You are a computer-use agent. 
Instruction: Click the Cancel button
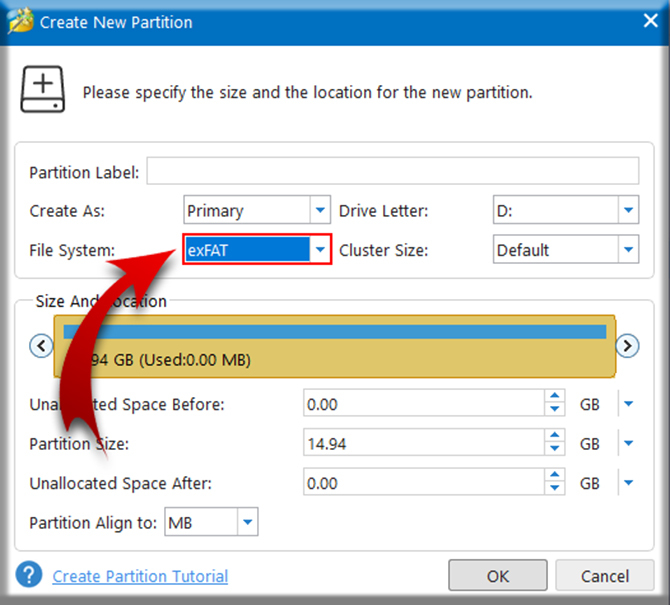click(x=605, y=576)
